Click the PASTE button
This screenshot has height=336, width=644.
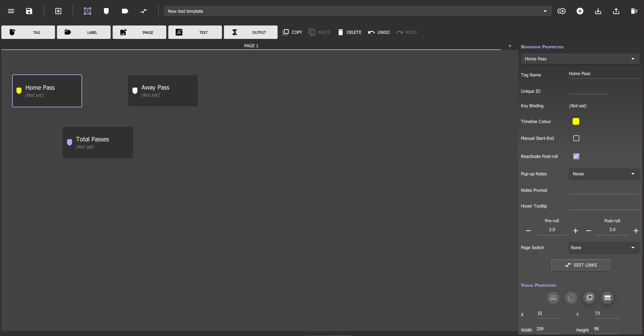(x=320, y=32)
